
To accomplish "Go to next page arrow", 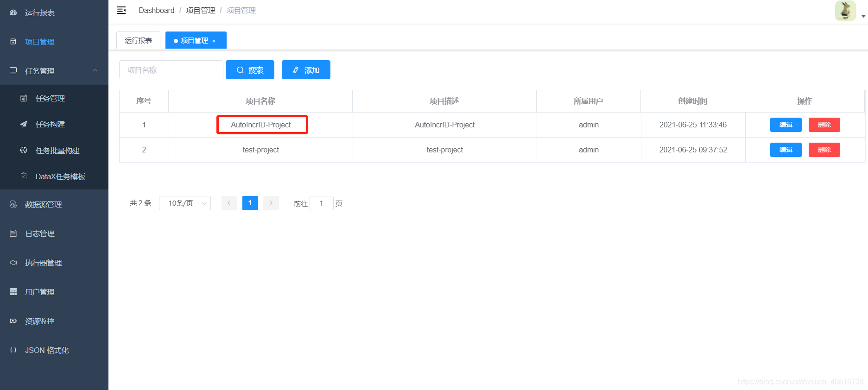I will click(271, 203).
